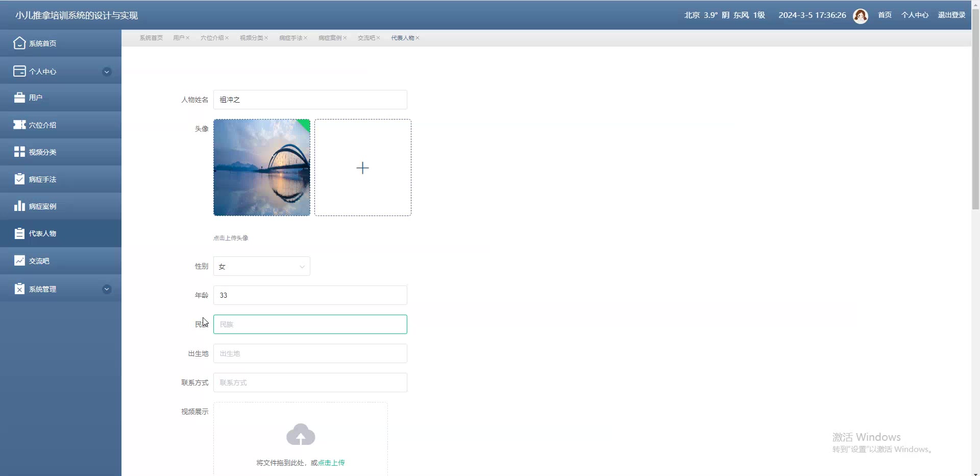Open 视频分类 in the sidebar menu
This screenshot has width=980, height=476.
pyautogui.click(x=61, y=152)
